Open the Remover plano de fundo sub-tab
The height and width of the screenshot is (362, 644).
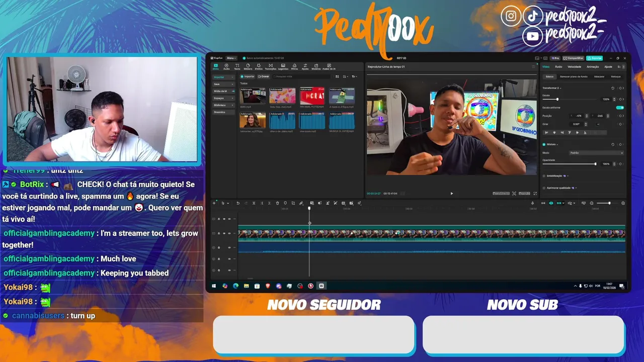(574, 76)
